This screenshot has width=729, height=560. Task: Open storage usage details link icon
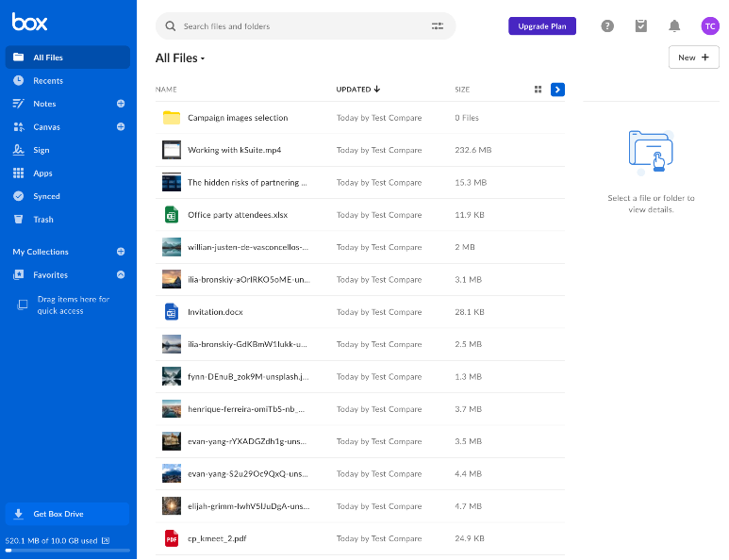point(106,540)
